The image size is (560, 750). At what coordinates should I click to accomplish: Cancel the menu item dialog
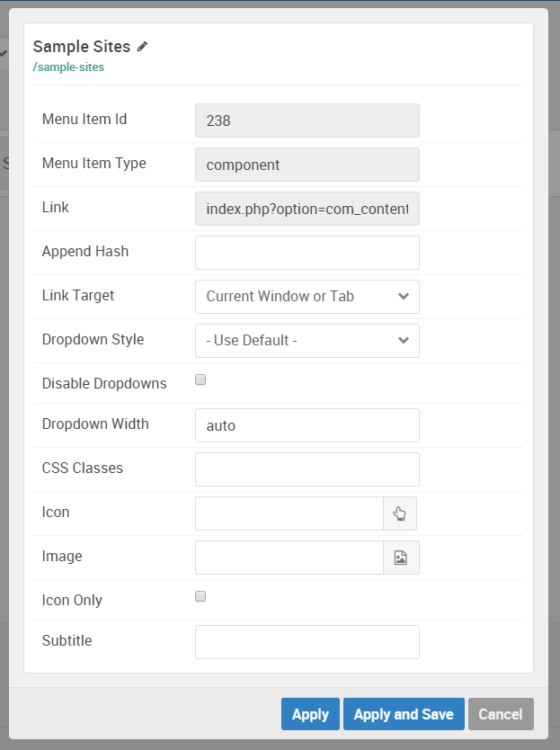pyautogui.click(x=501, y=714)
